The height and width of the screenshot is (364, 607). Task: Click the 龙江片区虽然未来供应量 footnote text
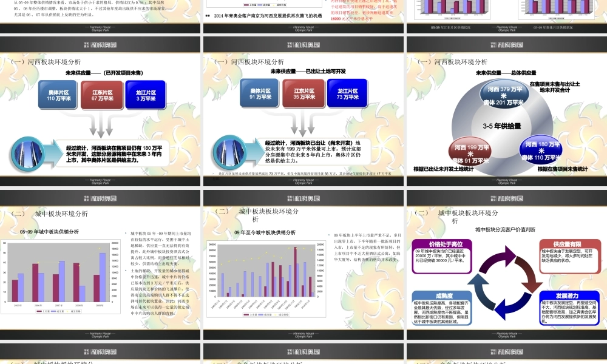pos(305,174)
